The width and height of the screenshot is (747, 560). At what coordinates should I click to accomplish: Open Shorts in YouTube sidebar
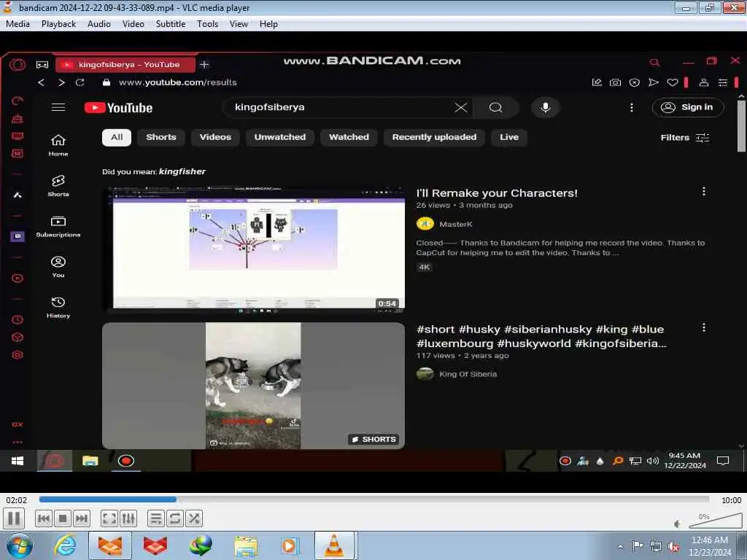pyautogui.click(x=58, y=186)
